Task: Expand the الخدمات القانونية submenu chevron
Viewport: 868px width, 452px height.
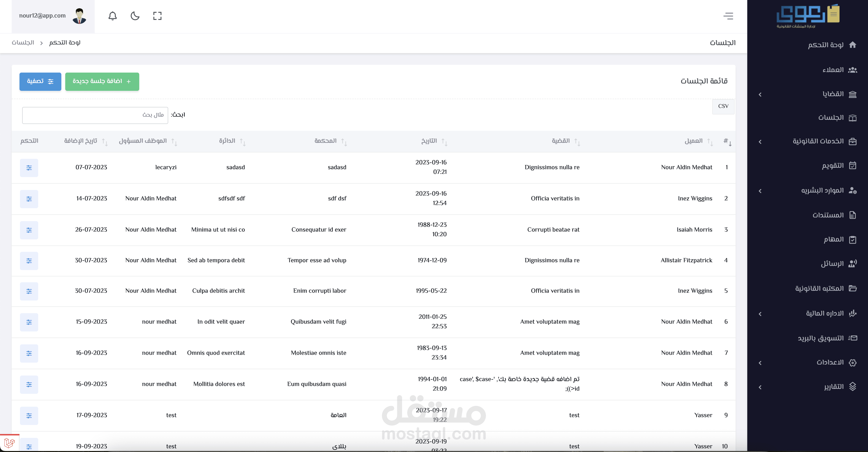Action: click(x=760, y=142)
